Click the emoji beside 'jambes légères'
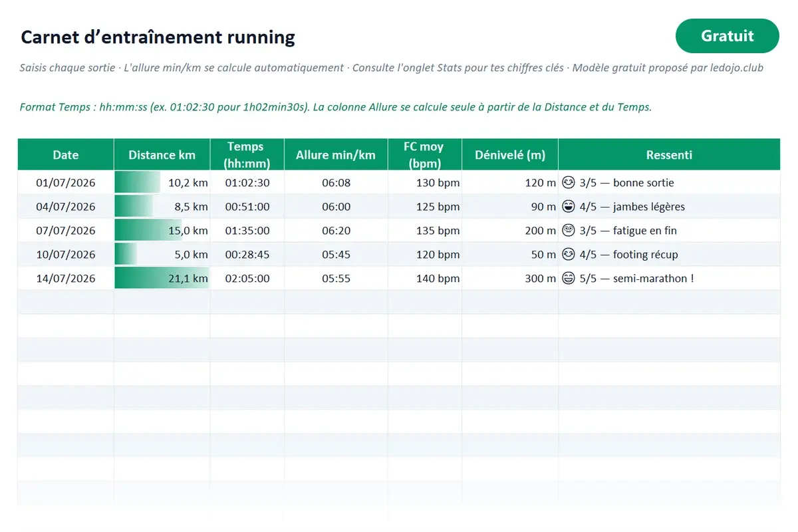Viewport: 798px width, 532px height. click(568, 206)
